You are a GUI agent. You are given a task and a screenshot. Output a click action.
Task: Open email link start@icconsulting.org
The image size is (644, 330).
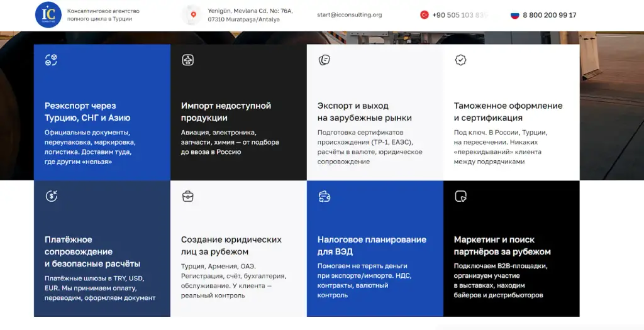click(350, 15)
